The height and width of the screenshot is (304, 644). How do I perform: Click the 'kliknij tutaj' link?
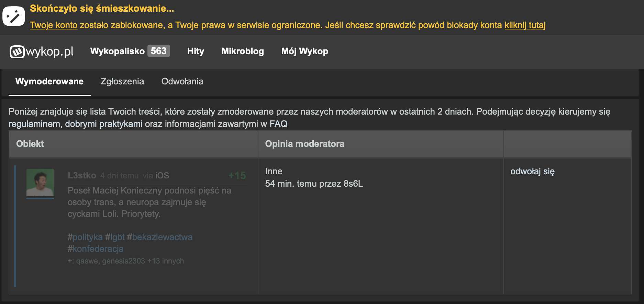coord(525,25)
